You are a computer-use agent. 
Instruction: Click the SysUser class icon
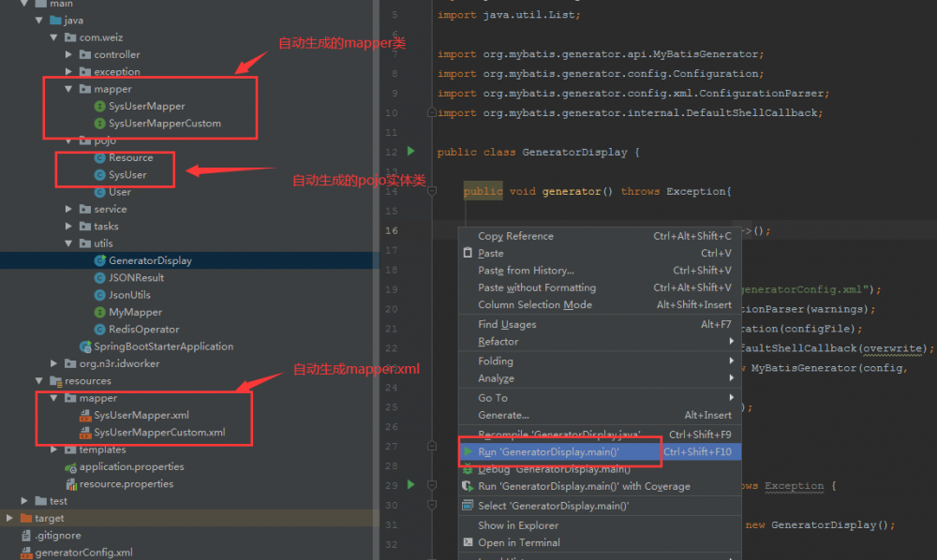[100, 175]
